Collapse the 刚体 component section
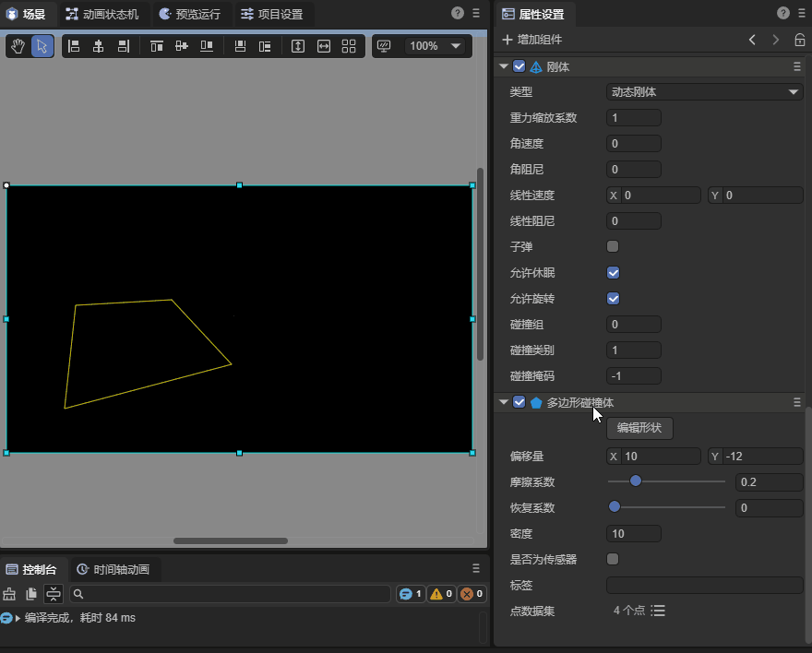This screenshot has width=812, height=653. click(x=504, y=66)
